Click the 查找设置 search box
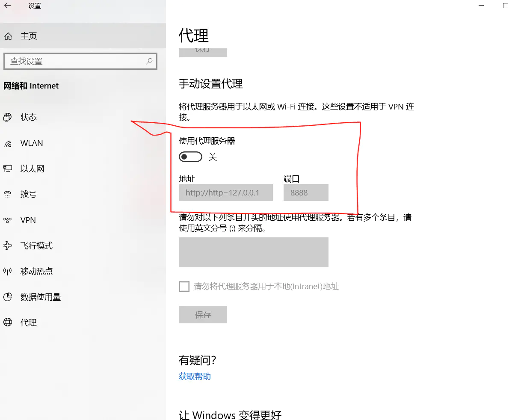 [x=80, y=61]
